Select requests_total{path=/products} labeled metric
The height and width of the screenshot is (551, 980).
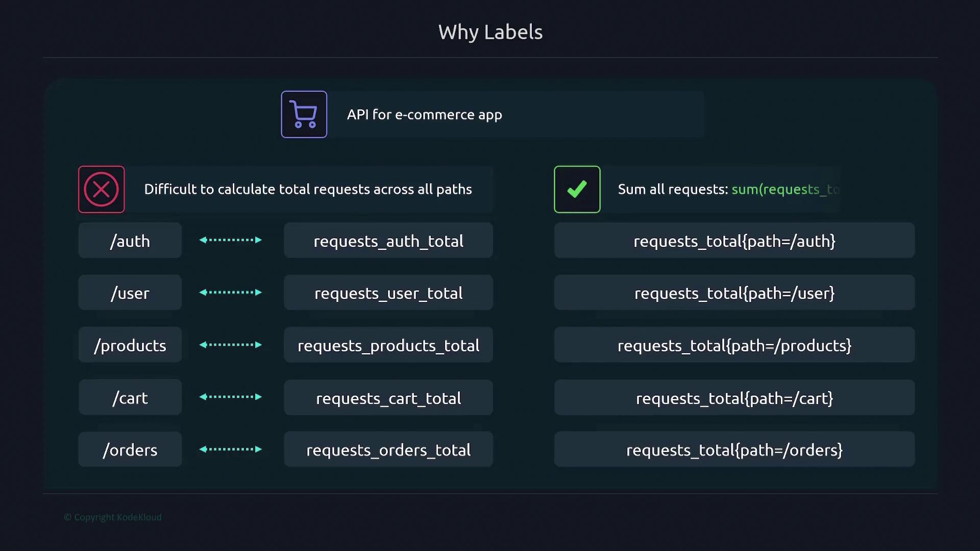(x=734, y=345)
